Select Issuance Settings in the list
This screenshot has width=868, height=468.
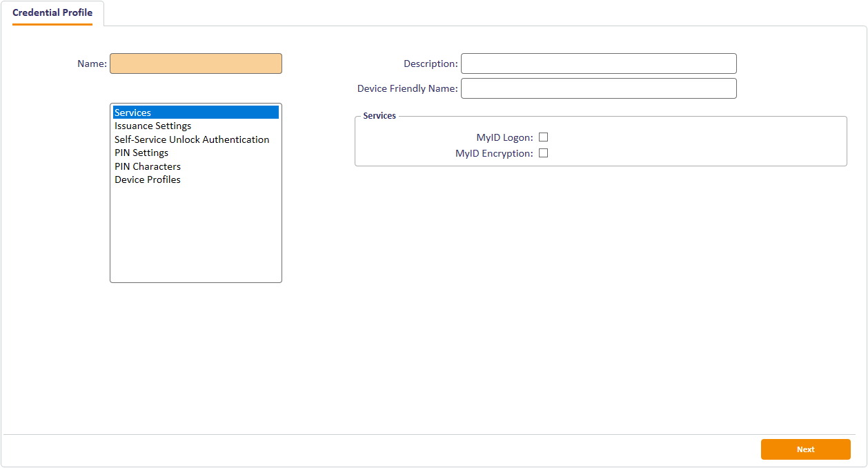pos(153,126)
